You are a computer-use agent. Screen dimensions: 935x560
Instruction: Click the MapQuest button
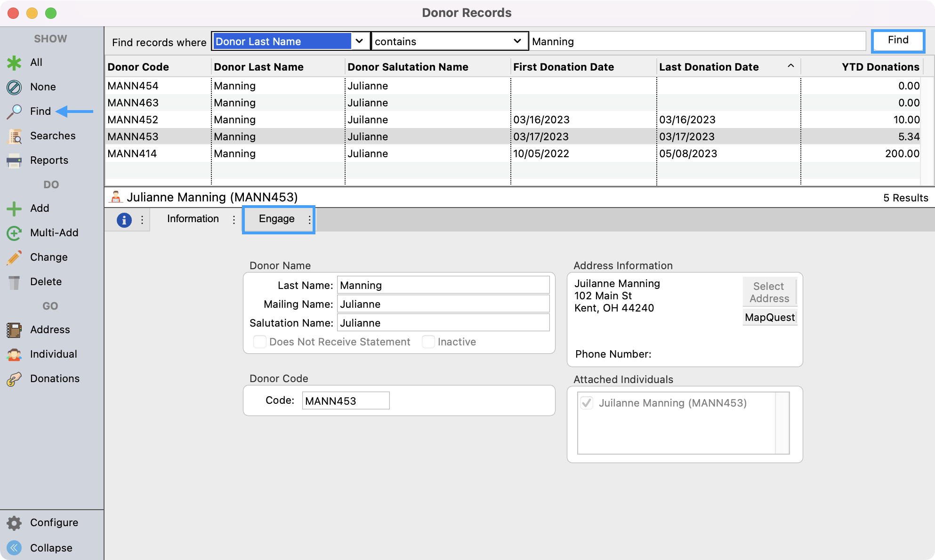[770, 318]
